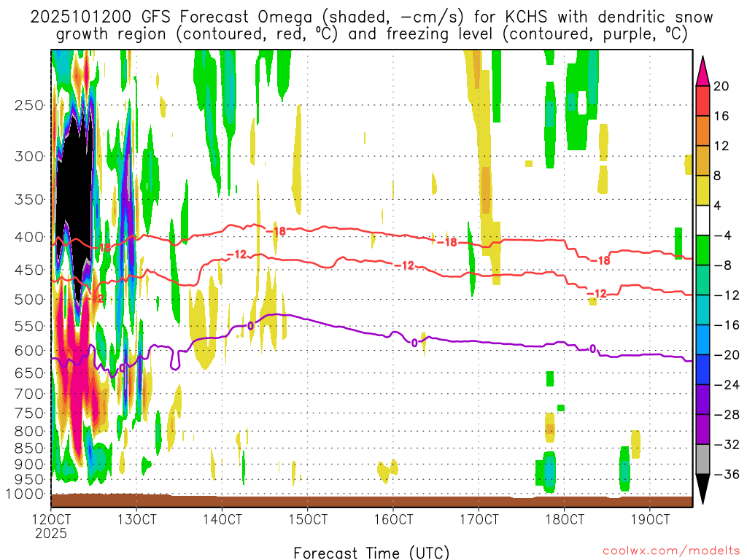The width and height of the screenshot is (747, 560).
Task: Click the 300 pressure level label
Action: (29, 156)
